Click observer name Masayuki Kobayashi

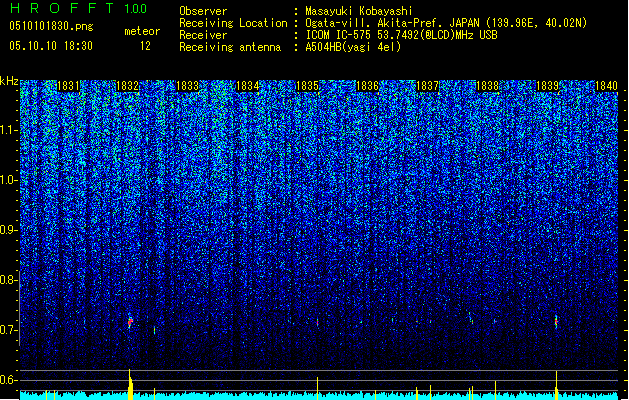pyautogui.click(x=359, y=11)
